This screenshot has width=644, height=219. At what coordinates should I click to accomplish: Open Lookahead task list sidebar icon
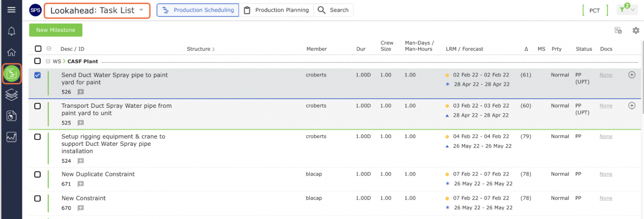pyautogui.click(x=12, y=74)
